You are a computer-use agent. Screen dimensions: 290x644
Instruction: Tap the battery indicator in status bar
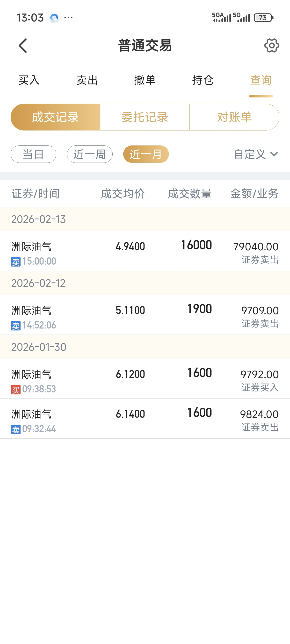263,18
